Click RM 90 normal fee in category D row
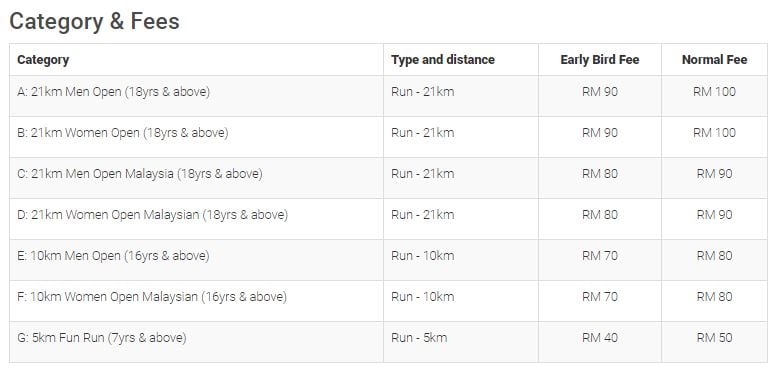 [714, 215]
